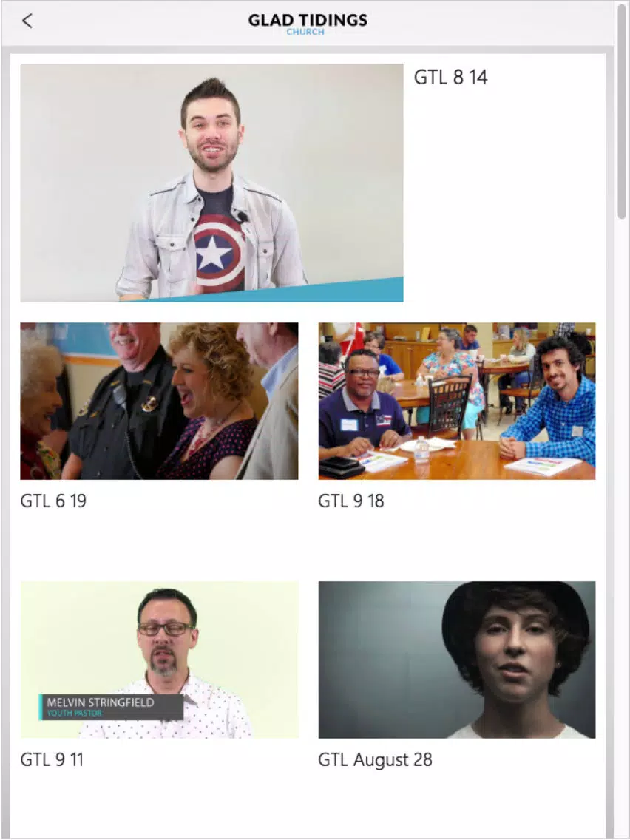The image size is (630, 840).
Task: Select the GTL August 28 title text
Action: point(375,759)
